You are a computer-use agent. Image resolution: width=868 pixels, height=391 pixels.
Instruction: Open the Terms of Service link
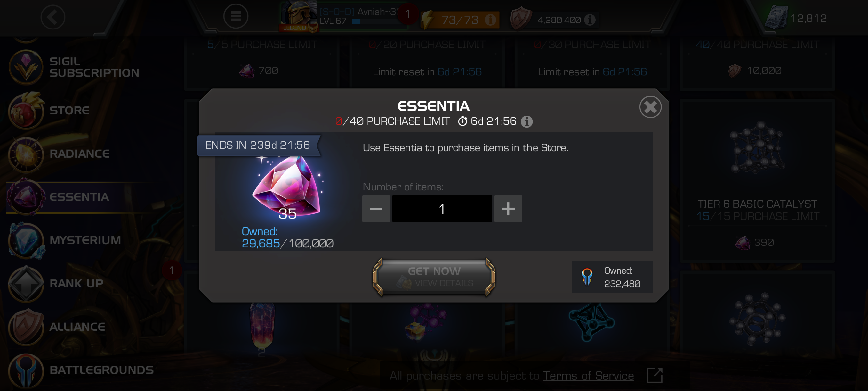tap(588, 376)
